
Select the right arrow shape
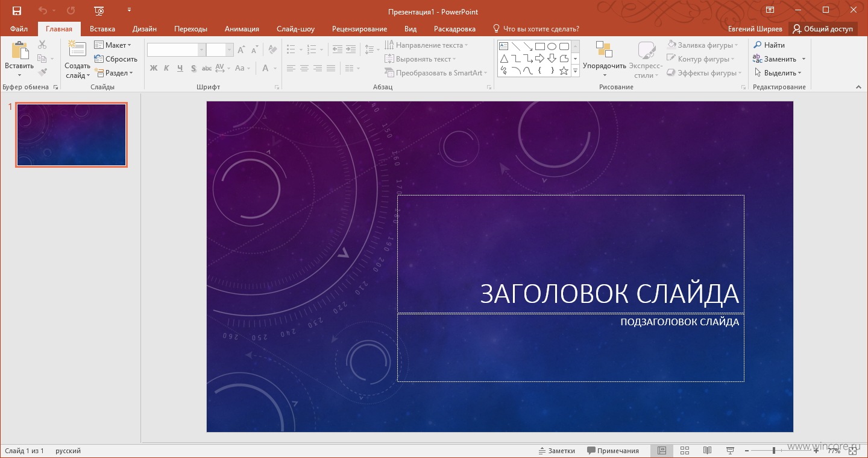[x=540, y=59]
